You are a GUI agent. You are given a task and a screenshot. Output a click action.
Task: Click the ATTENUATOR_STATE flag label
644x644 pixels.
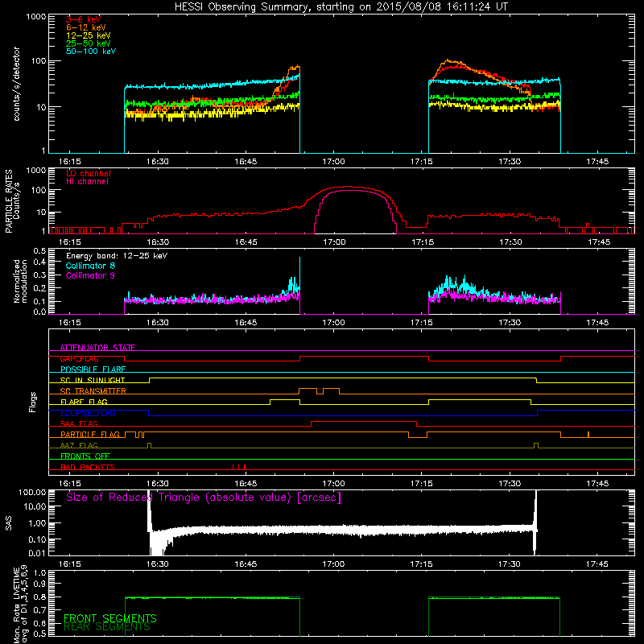click(x=97, y=348)
